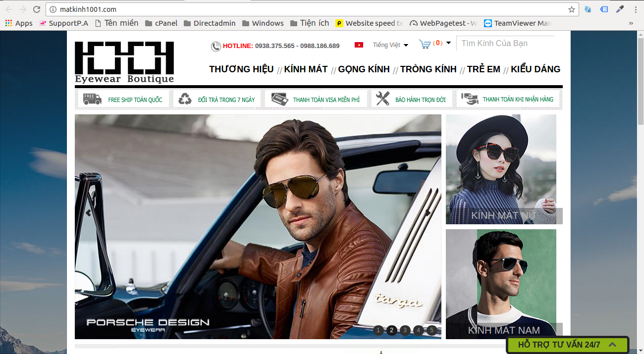Viewport: 644px width, 354px height.
Task: Go back with the browser back arrow
Action: point(9,9)
